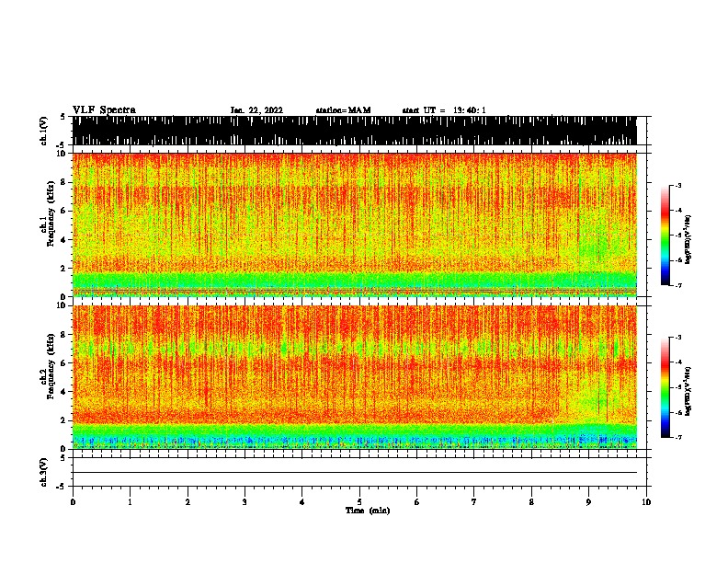The height and width of the screenshot is (563, 728).
Task: Click inside the ch.1 spectrogram panel
Action: [354, 224]
